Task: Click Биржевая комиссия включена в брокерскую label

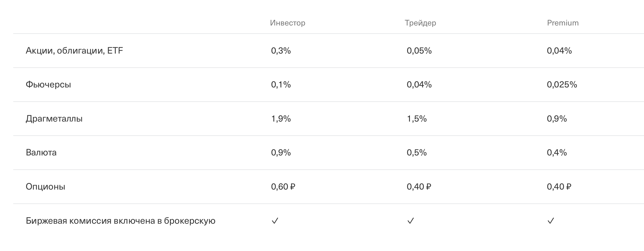Action: pyautogui.click(x=120, y=221)
